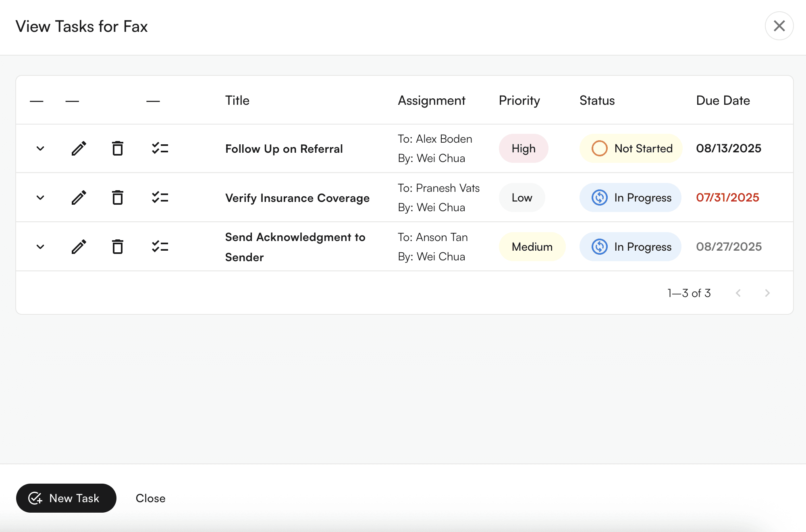
Task: Click the Close text button
Action: tap(150, 498)
